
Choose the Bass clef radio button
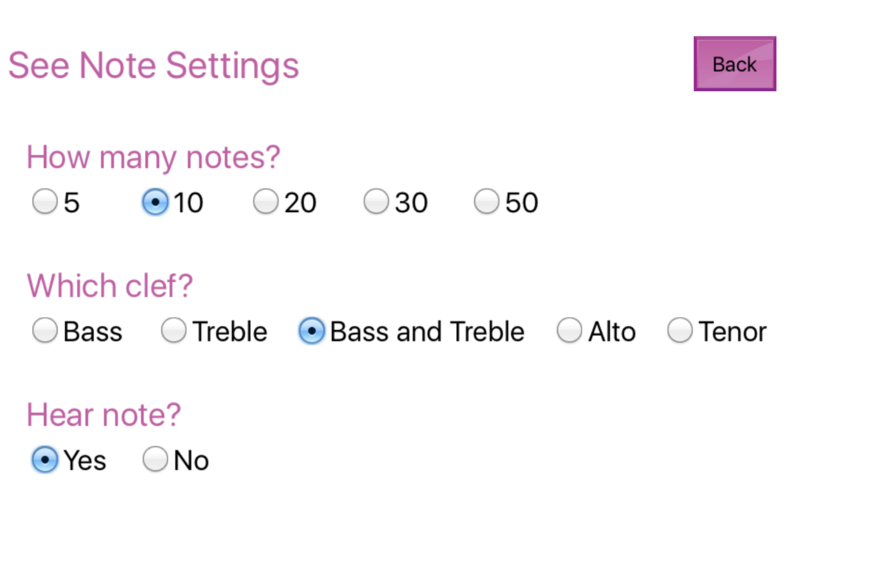click(x=45, y=330)
